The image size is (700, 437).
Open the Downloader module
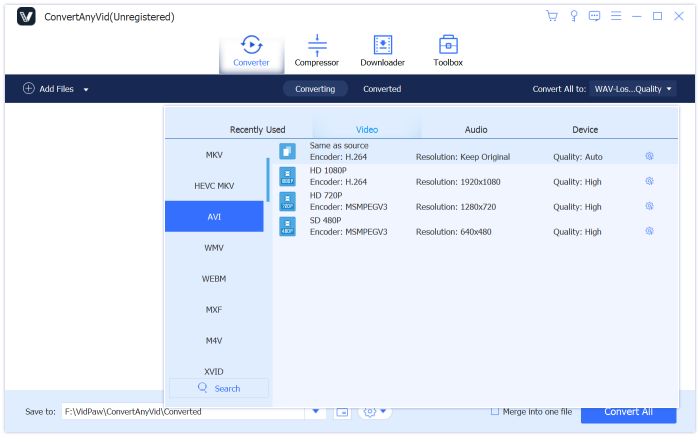[x=383, y=51]
